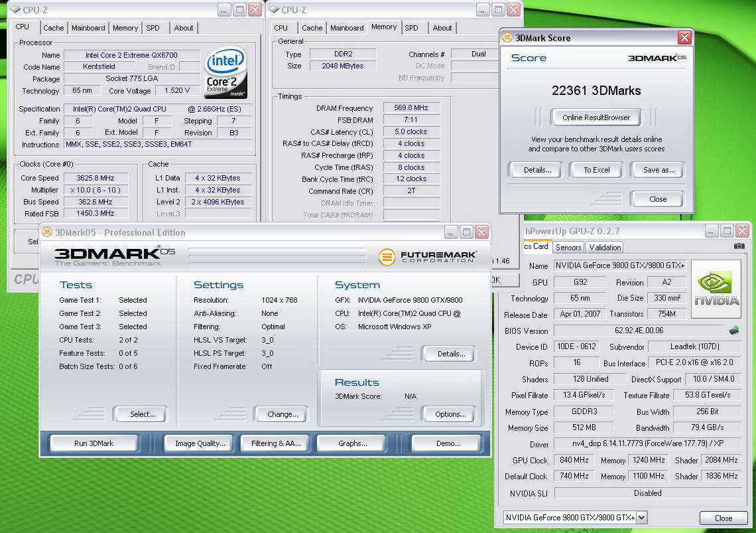Open About tab in left CPU-Z
Screen dimensions: 756x533
pos(184,28)
